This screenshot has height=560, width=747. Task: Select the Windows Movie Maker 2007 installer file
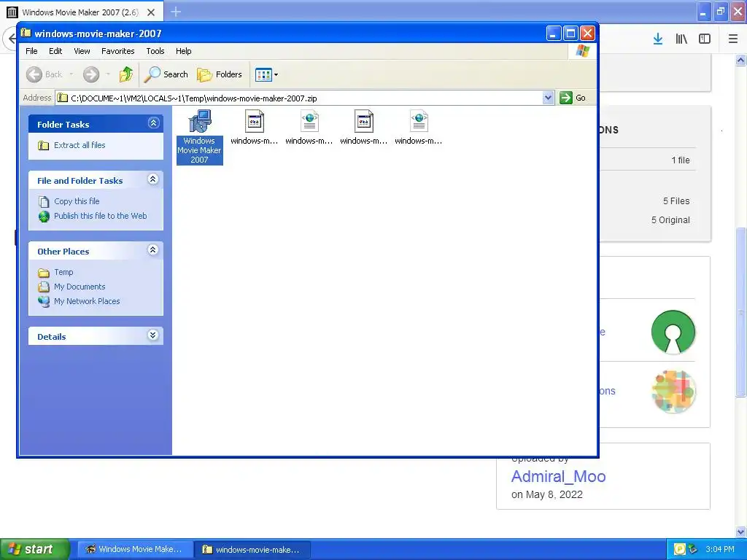pos(200,136)
